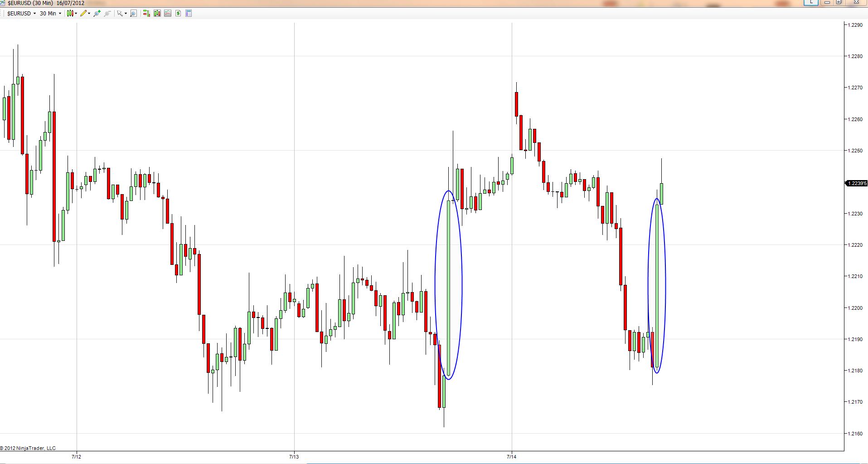Click the 7/14 date axis label
The height and width of the screenshot is (464, 868).
click(x=512, y=457)
